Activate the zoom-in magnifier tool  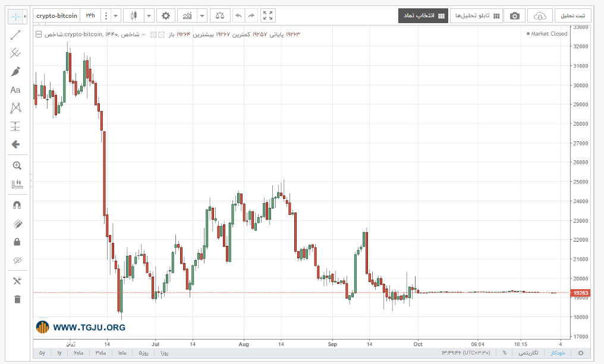pos(17,166)
